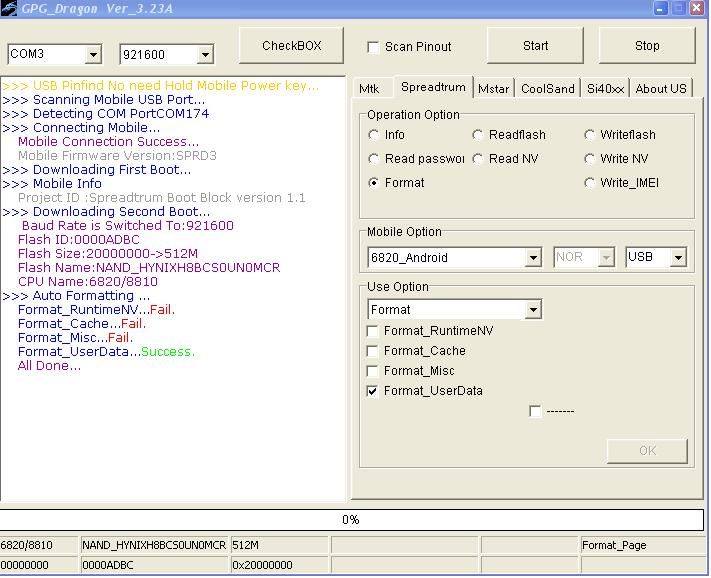This screenshot has width=711, height=578.
Task: Click the Format_Page status bar cell
Action: click(640, 545)
